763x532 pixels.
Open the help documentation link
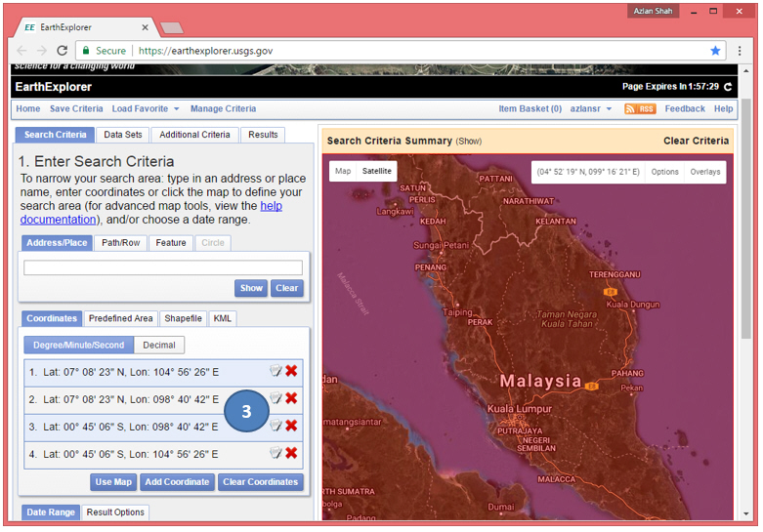151,213
